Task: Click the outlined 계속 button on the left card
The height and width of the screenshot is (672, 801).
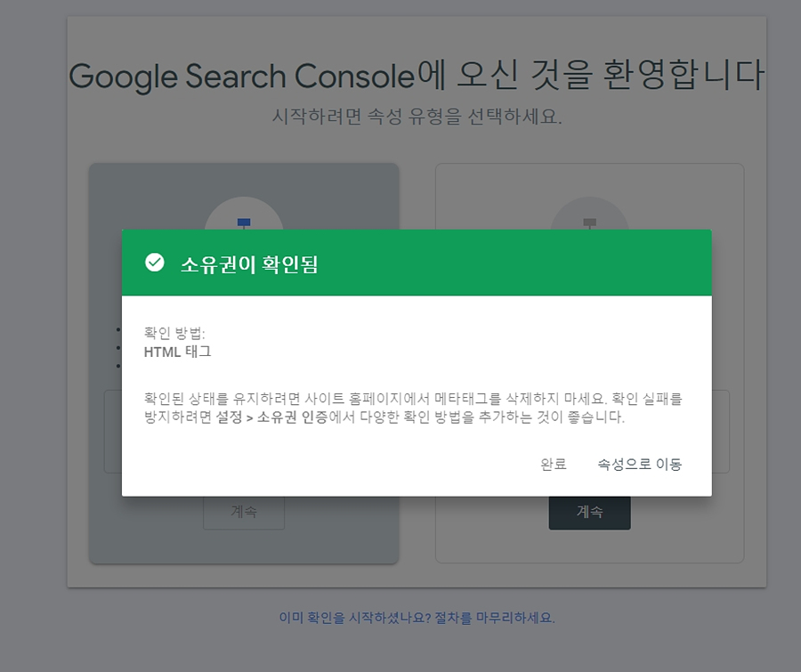Action: [x=244, y=512]
